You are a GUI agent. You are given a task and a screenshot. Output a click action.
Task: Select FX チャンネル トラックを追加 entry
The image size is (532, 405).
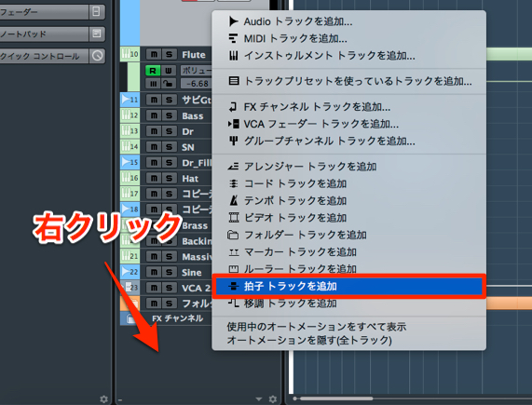[348, 107]
